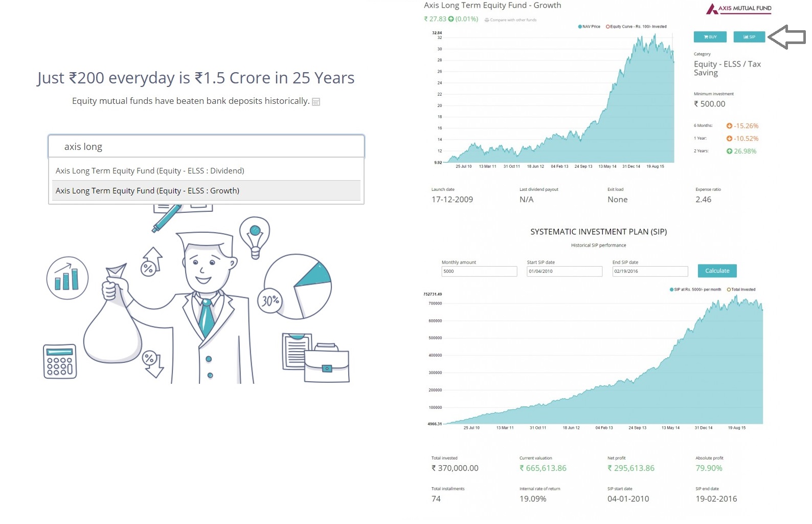Click the Axis Mutual Fund logo
Image resolution: width=812 pixels, height=524 pixels.
coord(739,8)
